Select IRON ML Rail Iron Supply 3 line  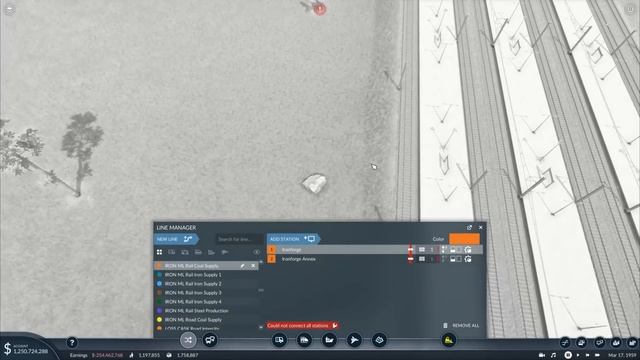tap(206, 293)
